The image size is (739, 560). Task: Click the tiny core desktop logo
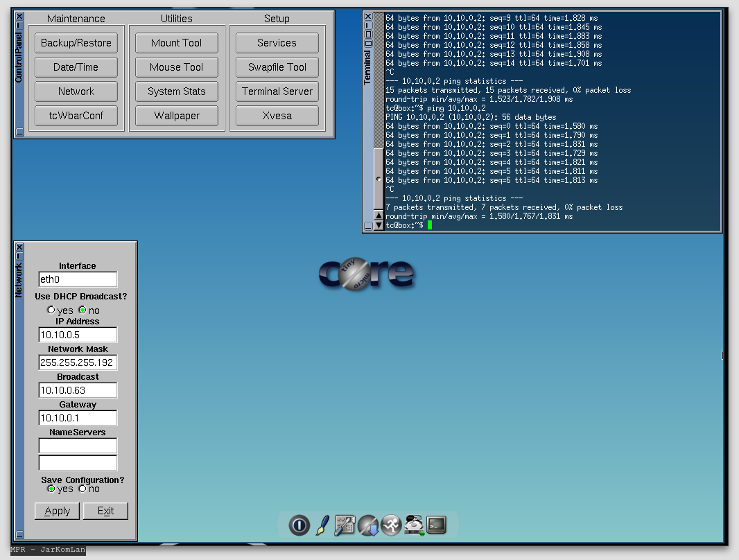click(x=367, y=274)
